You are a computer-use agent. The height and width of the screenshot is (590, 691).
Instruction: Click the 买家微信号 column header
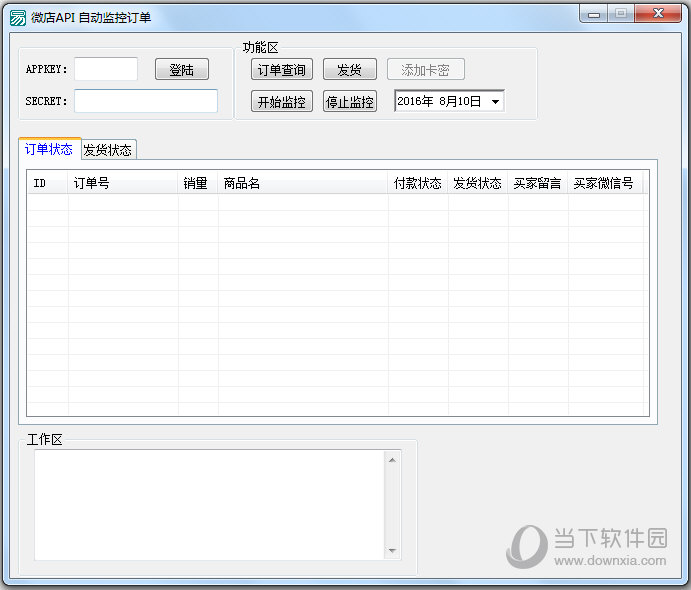click(605, 183)
